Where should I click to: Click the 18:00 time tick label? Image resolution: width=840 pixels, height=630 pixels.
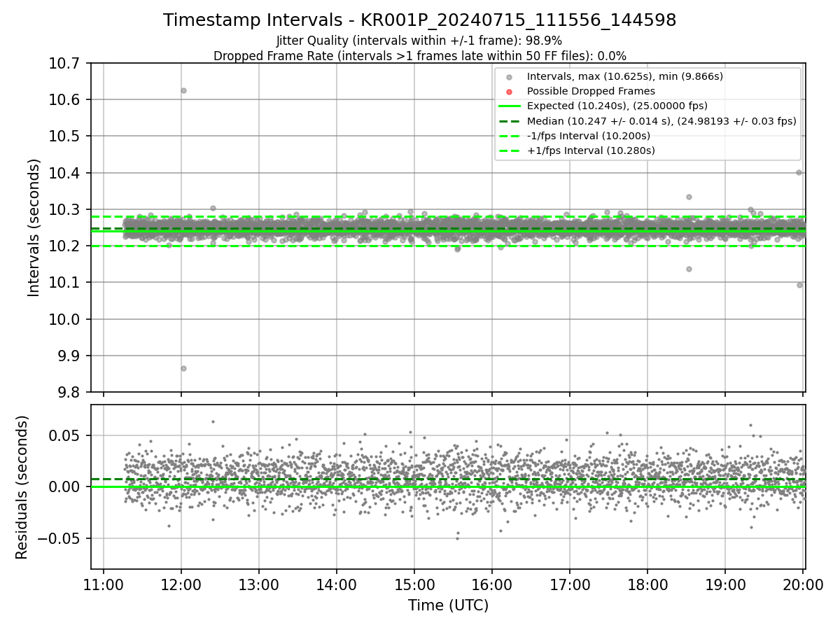(x=647, y=584)
